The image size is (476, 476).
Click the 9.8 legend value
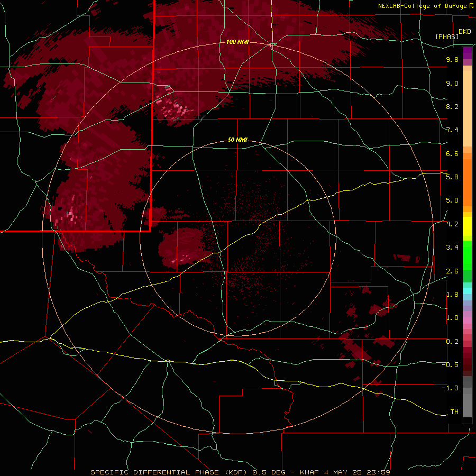pos(452,59)
